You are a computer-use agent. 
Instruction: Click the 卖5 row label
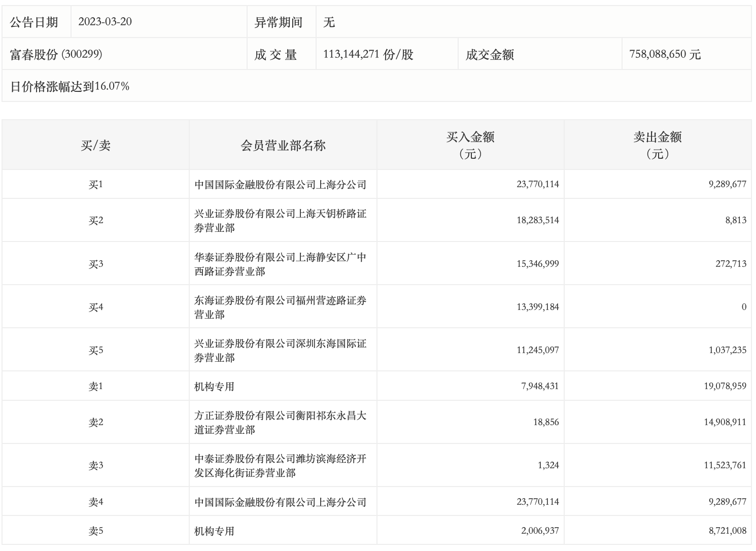[95, 531]
